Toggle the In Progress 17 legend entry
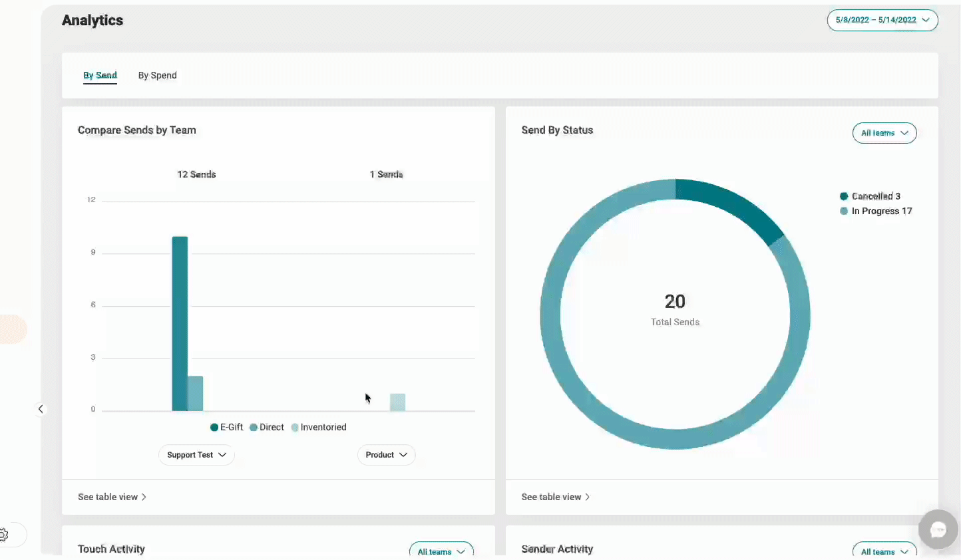This screenshot has width=961, height=560. pos(875,211)
